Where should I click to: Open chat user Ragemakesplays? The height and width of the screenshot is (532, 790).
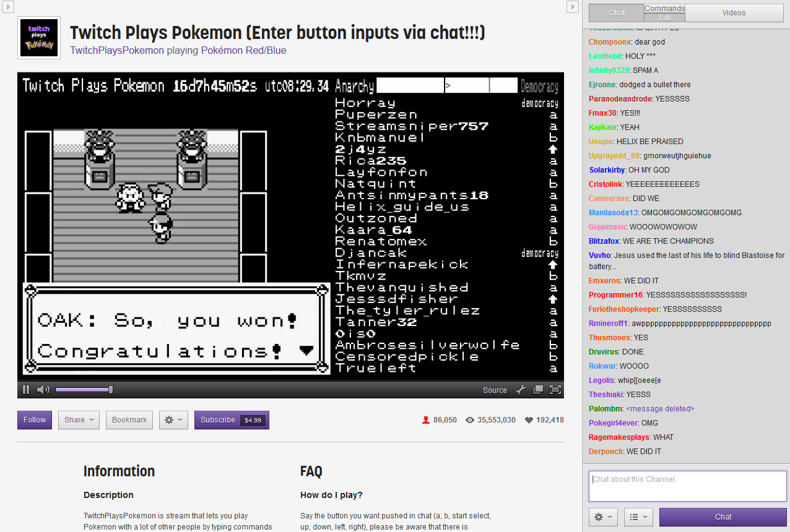(619, 437)
